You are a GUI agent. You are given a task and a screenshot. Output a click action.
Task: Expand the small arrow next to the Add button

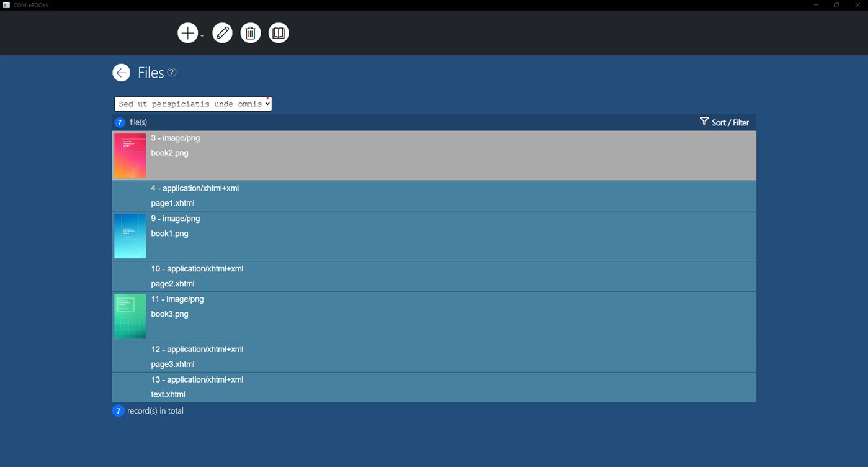[201, 35]
